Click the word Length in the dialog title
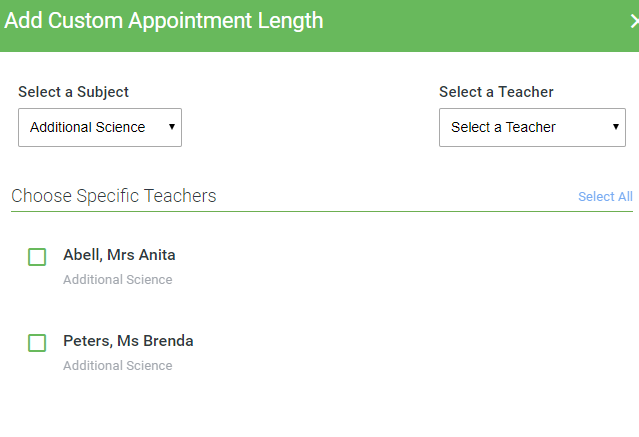 (289, 21)
